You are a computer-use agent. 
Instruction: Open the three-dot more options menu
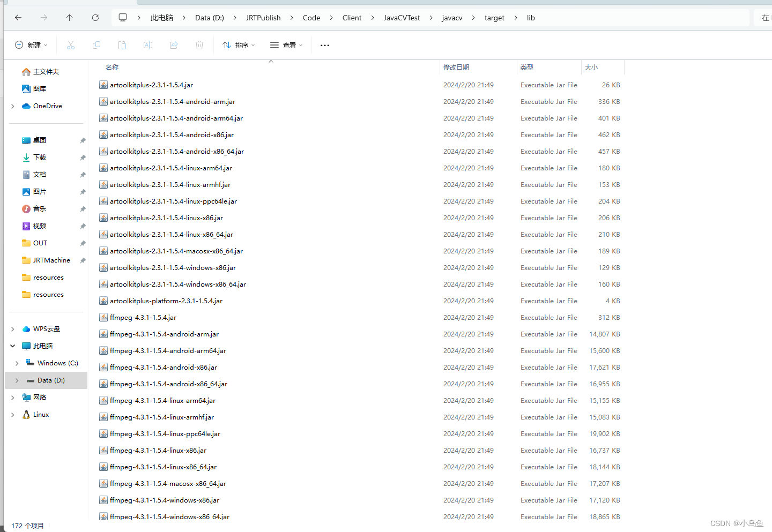(x=325, y=46)
